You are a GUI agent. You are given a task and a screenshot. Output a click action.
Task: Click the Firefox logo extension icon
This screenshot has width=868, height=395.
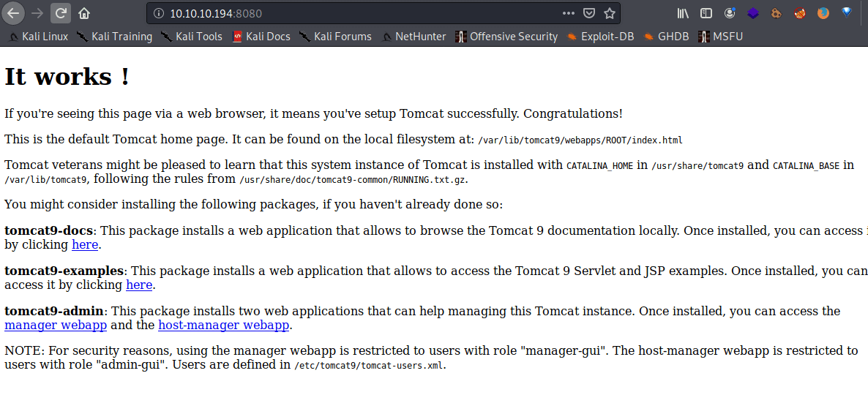(x=823, y=12)
